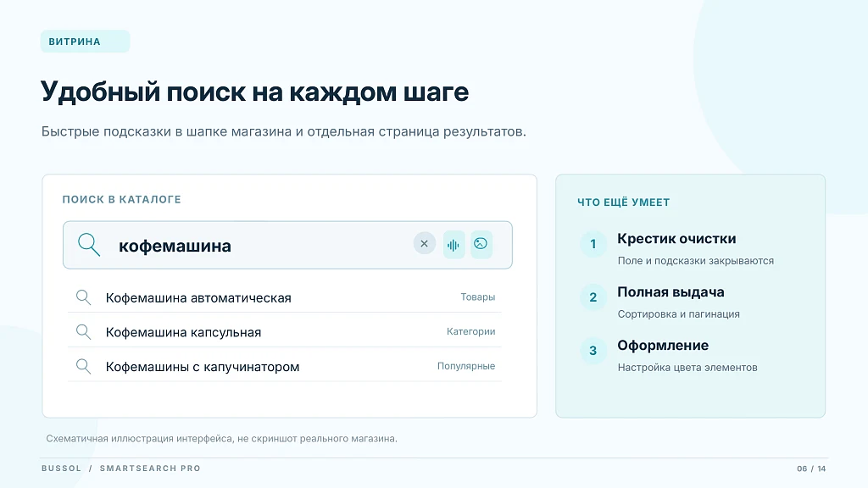Click the image search icon
Screen dimensions: 868x488
[x=481, y=245]
